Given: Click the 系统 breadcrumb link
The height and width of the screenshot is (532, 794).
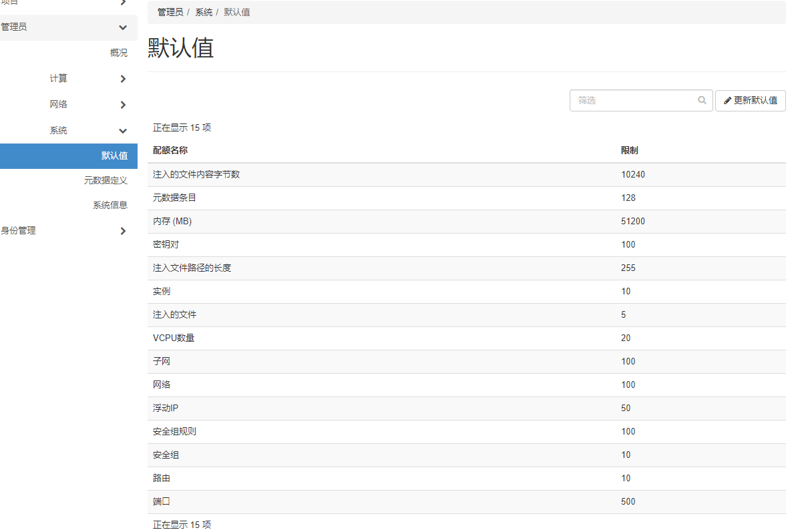Looking at the screenshot, I should [204, 12].
